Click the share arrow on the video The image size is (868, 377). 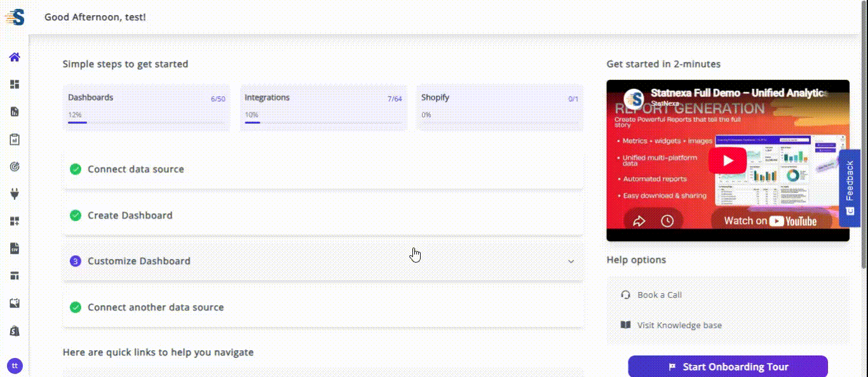pos(639,221)
